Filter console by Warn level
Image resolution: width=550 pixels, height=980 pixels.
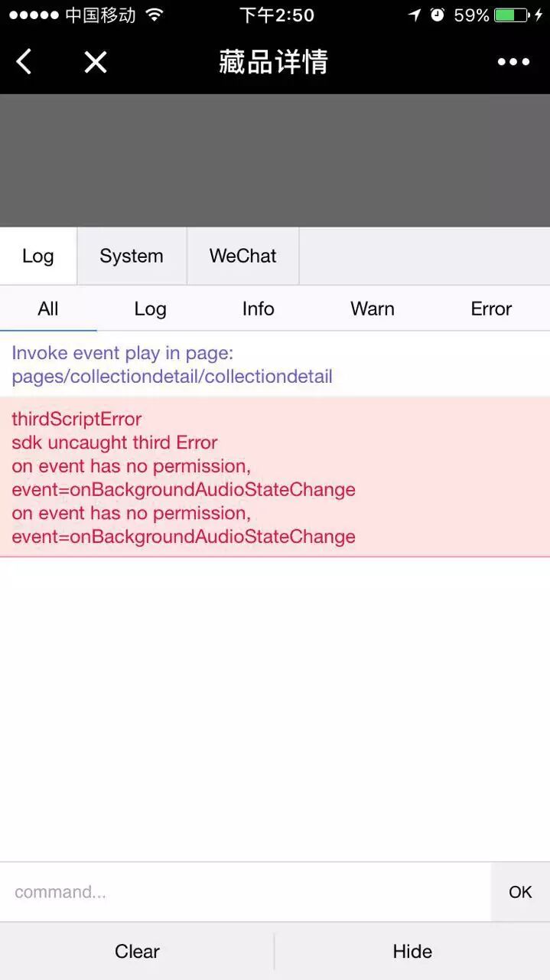[x=373, y=309]
